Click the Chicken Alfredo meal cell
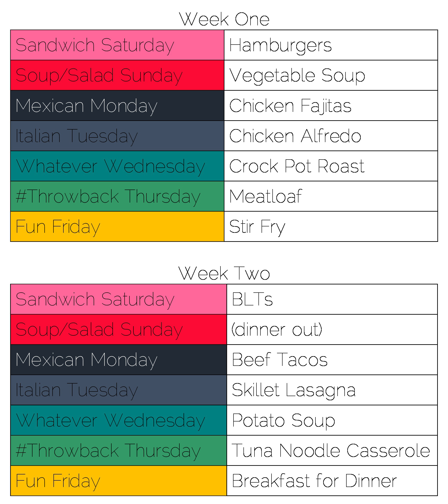Image resolution: width=448 pixels, height=504 pixels. click(x=330, y=136)
